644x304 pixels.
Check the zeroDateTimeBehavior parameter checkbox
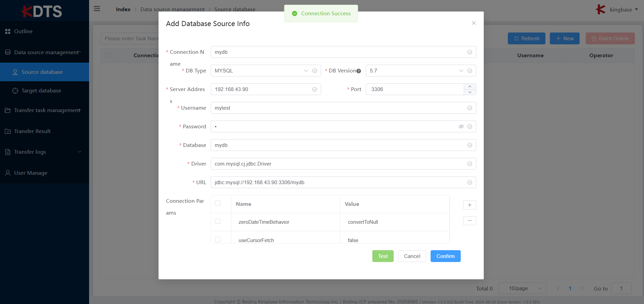point(218,221)
